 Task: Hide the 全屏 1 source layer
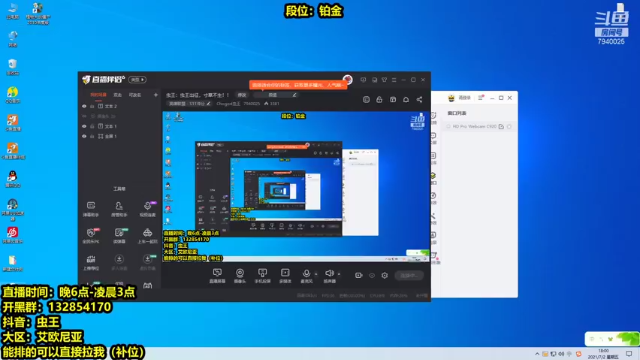click(84, 136)
